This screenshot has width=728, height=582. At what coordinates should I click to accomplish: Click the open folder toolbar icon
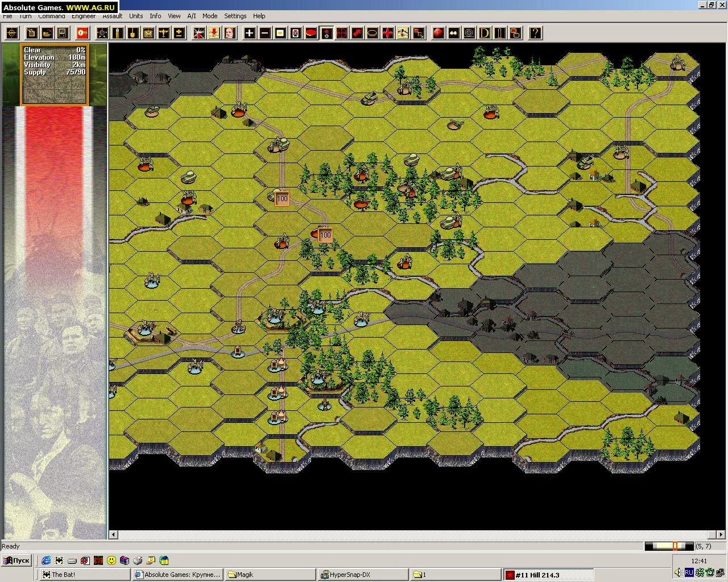[x=47, y=33]
